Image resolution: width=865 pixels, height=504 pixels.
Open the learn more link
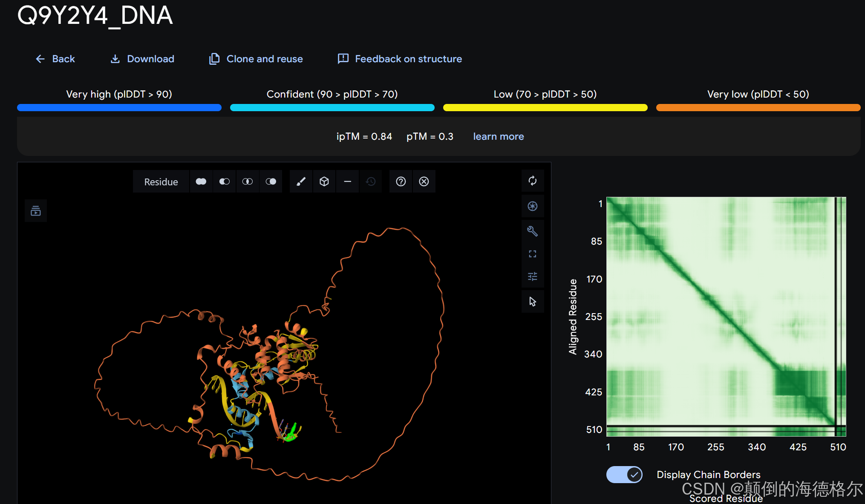click(x=498, y=136)
